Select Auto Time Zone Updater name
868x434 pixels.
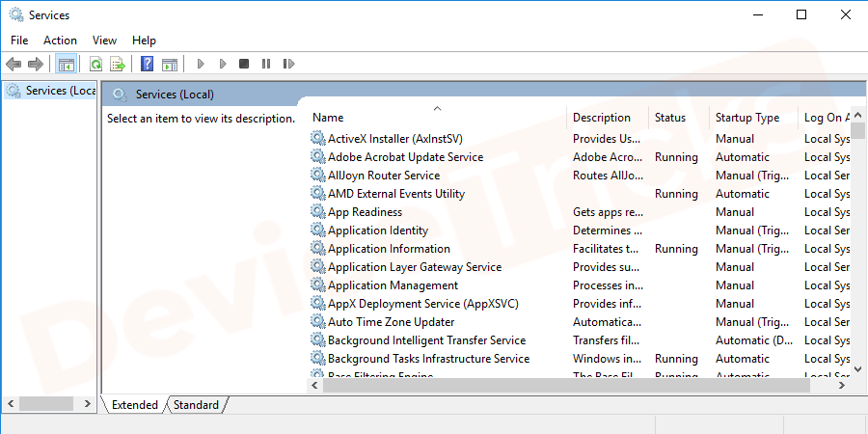click(x=392, y=321)
